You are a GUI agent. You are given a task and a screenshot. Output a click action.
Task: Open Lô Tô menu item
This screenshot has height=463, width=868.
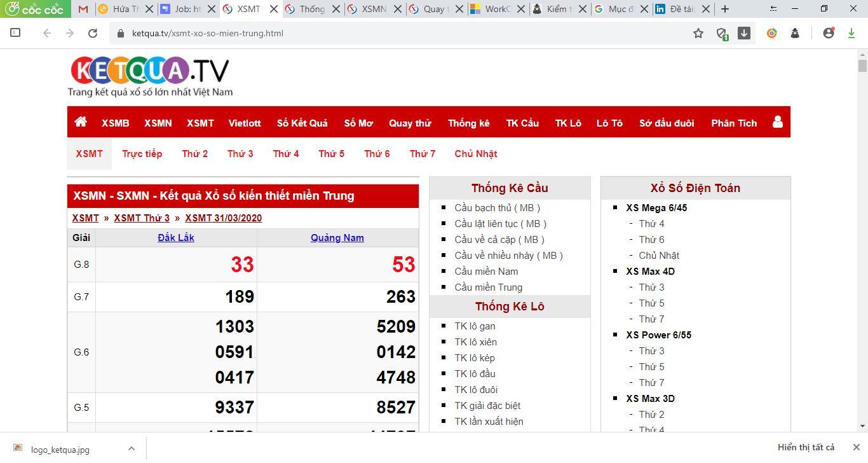tap(609, 123)
